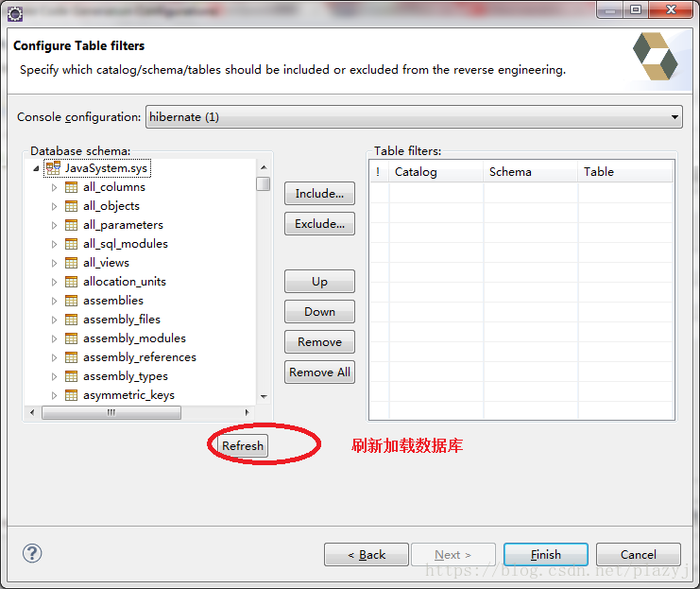Click the all_objects table icon
The image size is (700, 589).
pyautogui.click(x=72, y=206)
